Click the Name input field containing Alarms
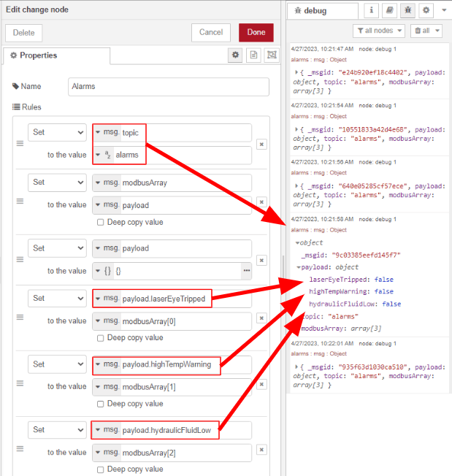Image resolution: width=452 pixels, height=476 pixels. click(x=168, y=86)
